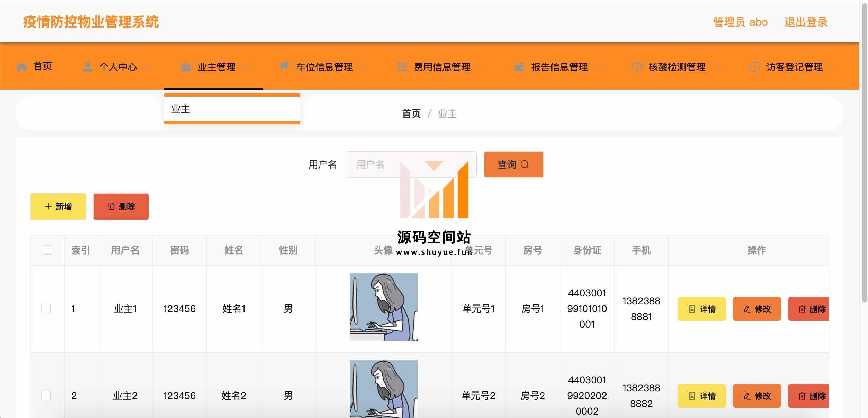The width and height of the screenshot is (868, 418).
Task: Click the pencil icon in 业主2 修改 button
Action: click(747, 396)
